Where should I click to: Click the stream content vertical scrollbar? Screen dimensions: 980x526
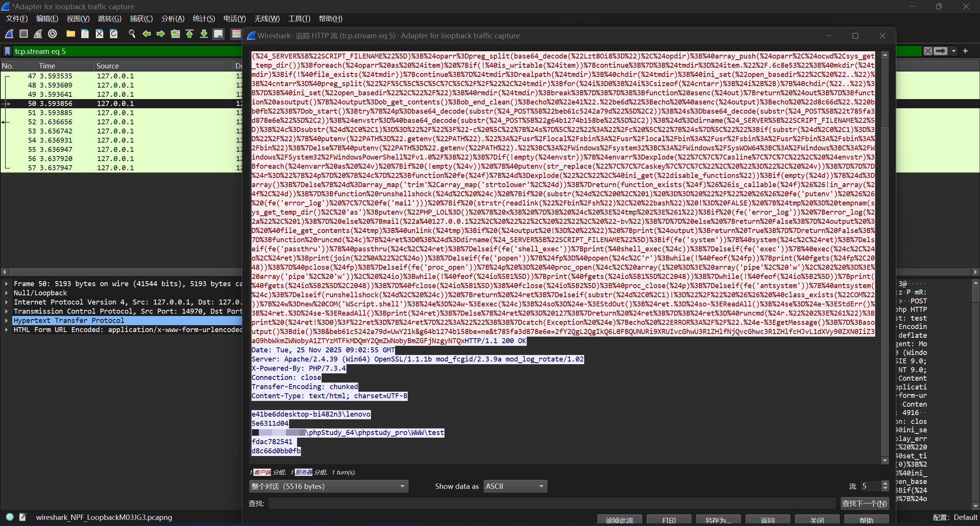885,268
